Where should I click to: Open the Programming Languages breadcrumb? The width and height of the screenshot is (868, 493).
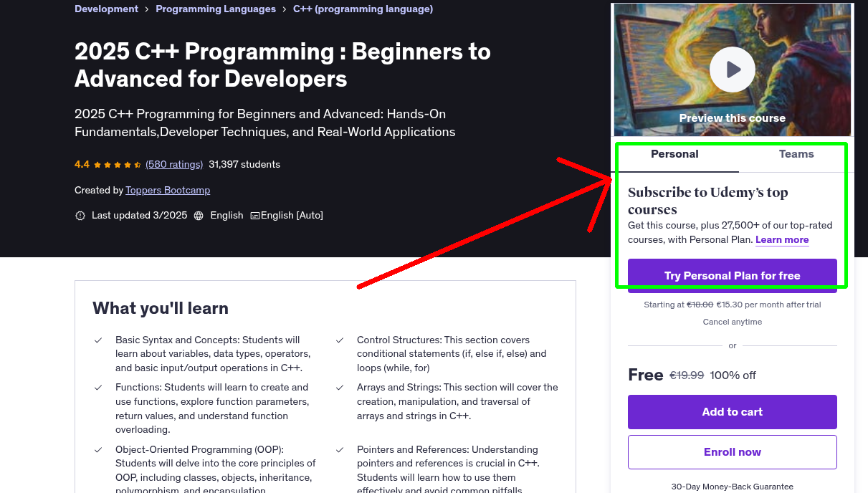[x=215, y=9]
